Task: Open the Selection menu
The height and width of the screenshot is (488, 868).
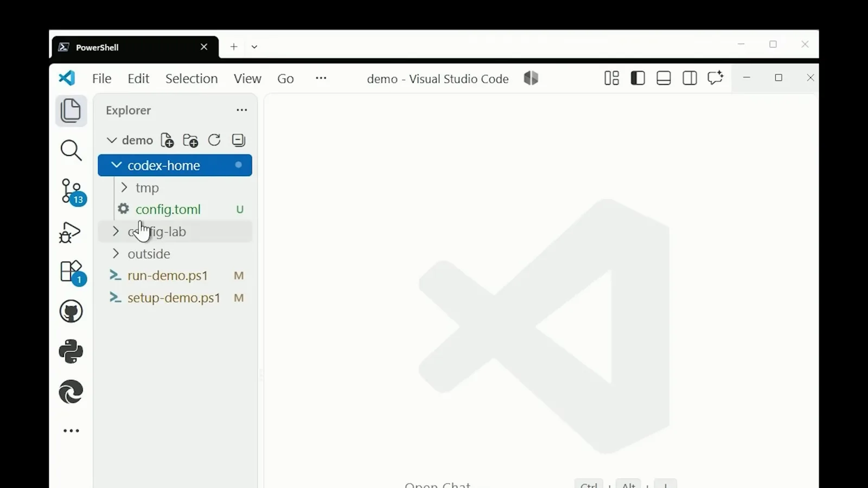Action: pyautogui.click(x=192, y=79)
